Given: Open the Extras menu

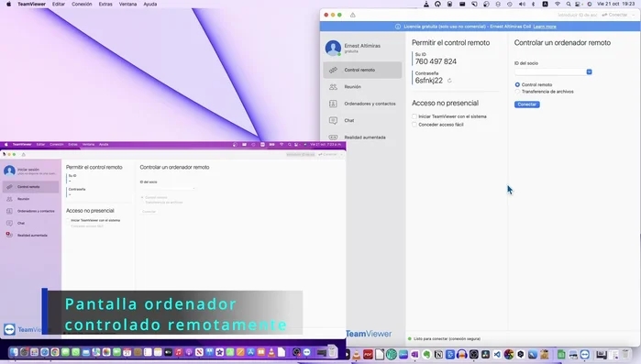Looking at the screenshot, I should pyautogui.click(x=105, y=4).
